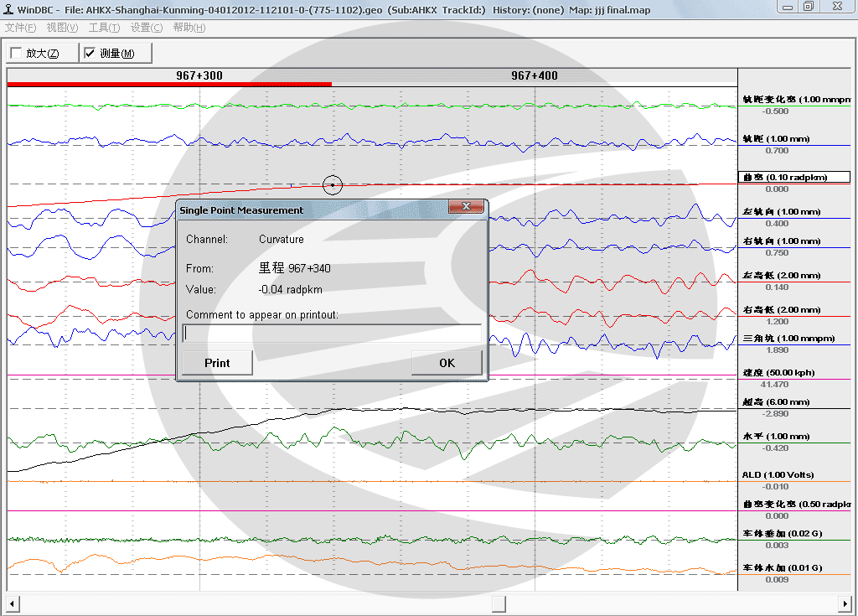The height and width of the screenshot is (616, 858).
Task: Uncheck the 测量(M) measurement checkbox
Action: pyautogui.click(x=90, y=53)
